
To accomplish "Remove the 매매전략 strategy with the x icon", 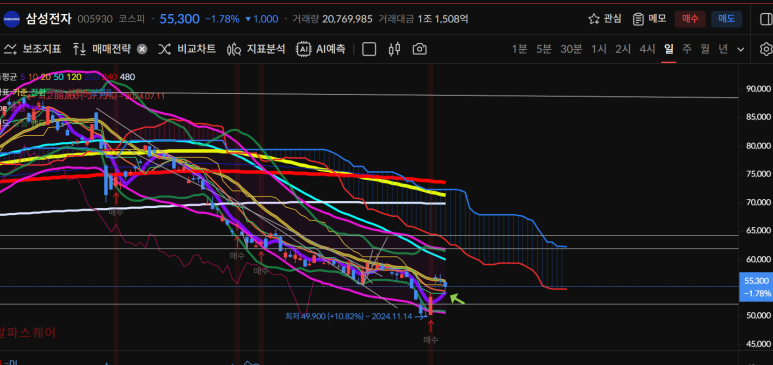I will pyautogui.click(x=142, y=49).
